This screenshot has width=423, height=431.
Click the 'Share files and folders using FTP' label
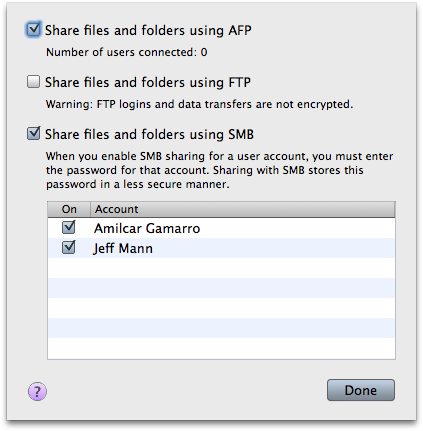pyautogui.click(x=148, y=82)
